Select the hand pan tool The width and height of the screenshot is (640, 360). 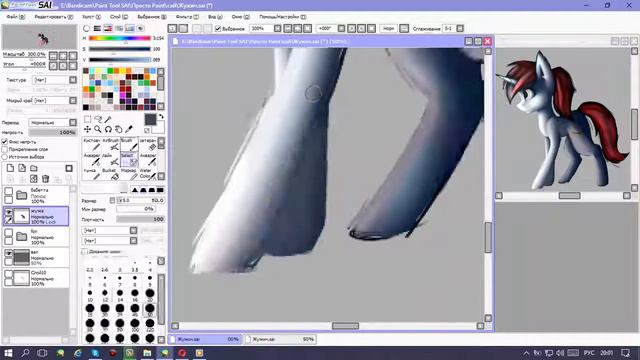tap(118, 129)
